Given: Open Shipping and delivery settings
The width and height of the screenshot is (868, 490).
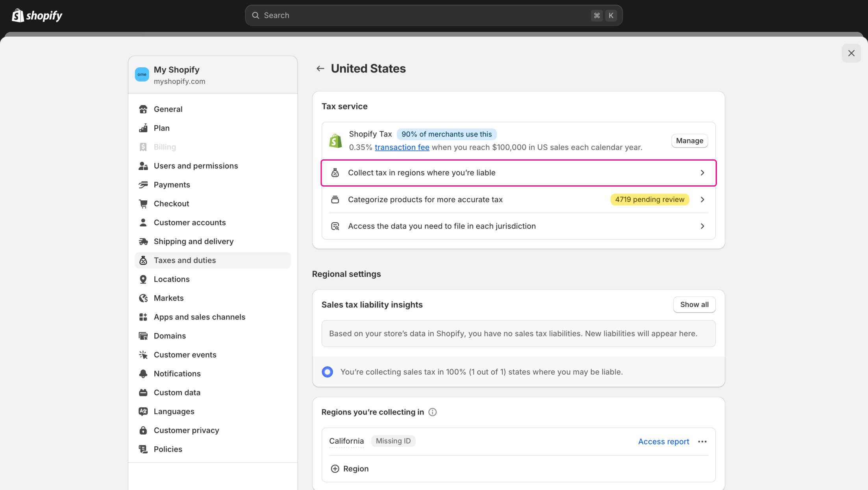Looking at the screenshot, I should click(193, 241).
